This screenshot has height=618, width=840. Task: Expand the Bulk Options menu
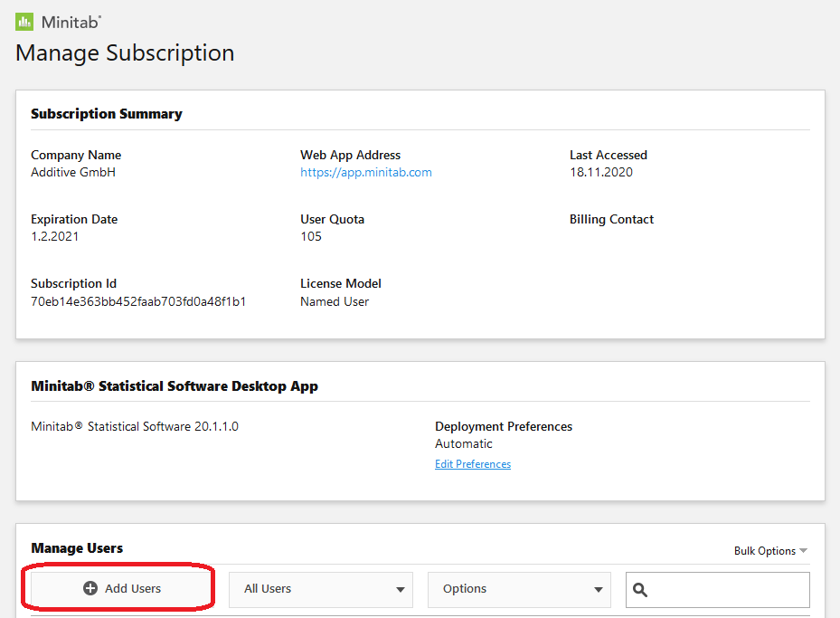coord(770,550)
